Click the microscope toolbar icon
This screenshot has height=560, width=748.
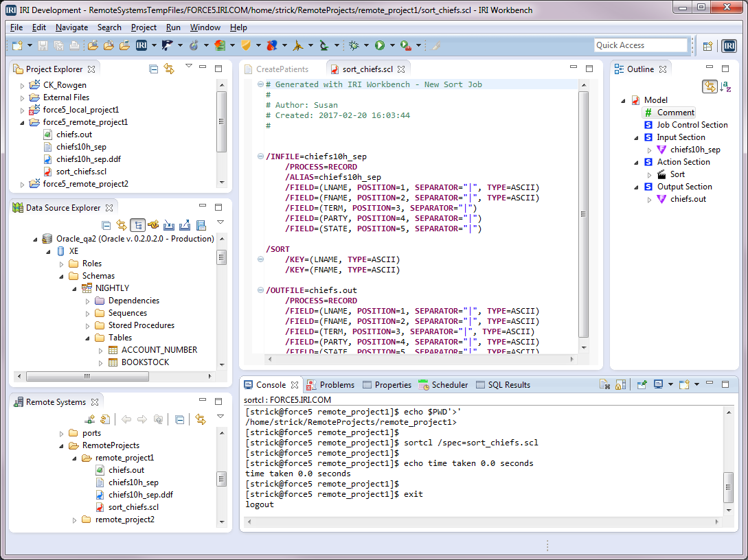(x=324, y=46)
